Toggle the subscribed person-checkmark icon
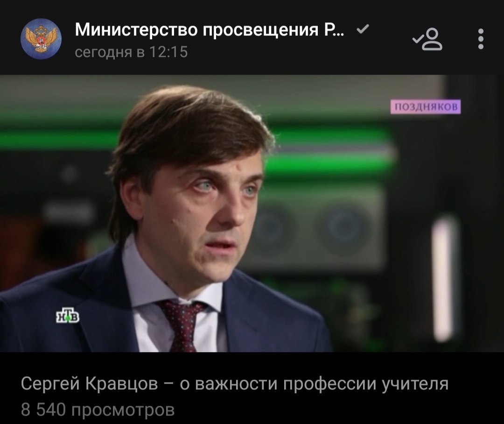This screenshot has width=504, height=424. [x=428, y=39]
